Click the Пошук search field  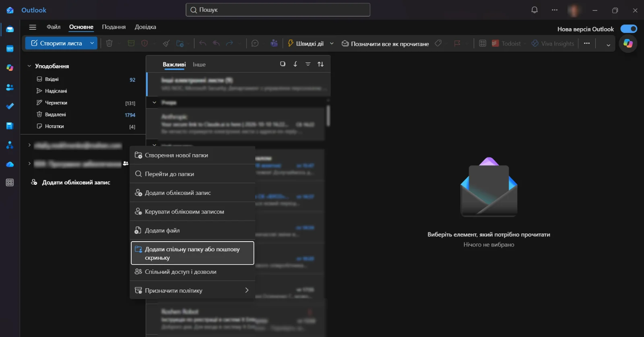(x=278, y=10)
